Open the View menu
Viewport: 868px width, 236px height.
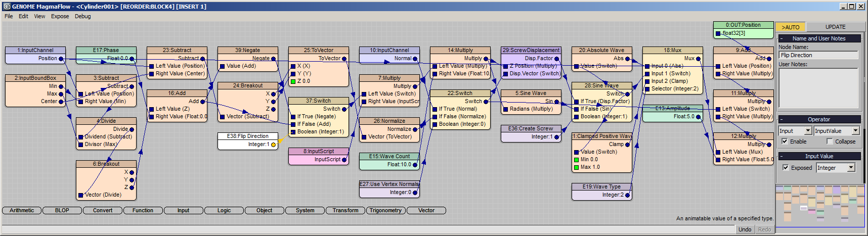pyautogui.click(x=39, y=16)
